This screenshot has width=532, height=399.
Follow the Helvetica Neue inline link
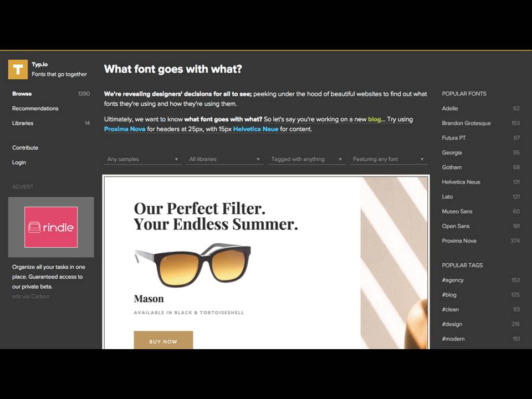tap(255, 129)
